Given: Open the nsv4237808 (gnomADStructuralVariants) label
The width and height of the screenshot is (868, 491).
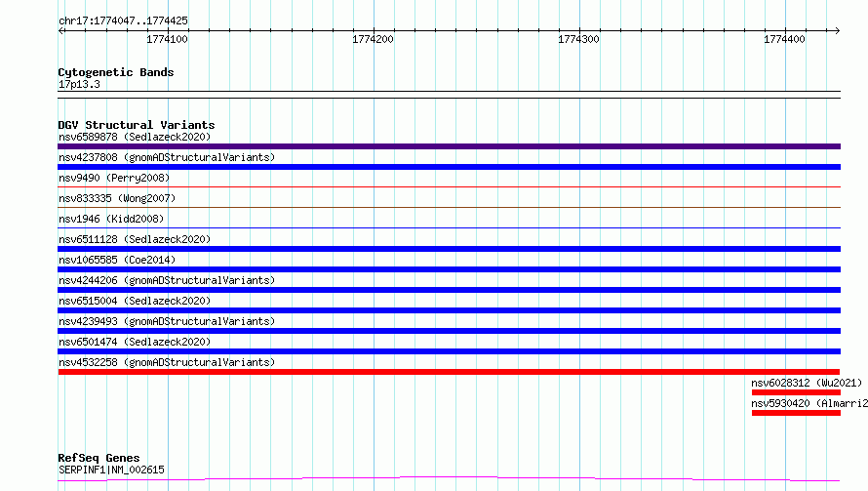Looking at the screenshot, I should click(x=167, y=157).
